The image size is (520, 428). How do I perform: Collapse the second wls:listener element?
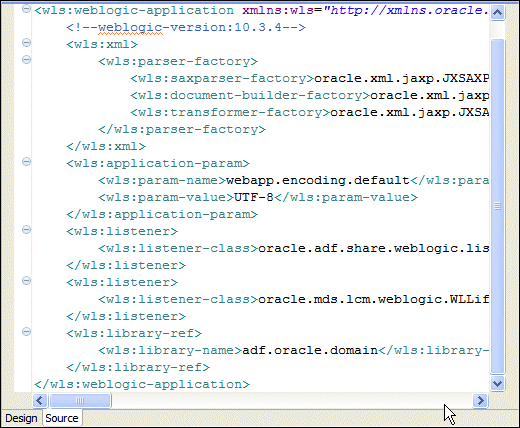point(26,281)
